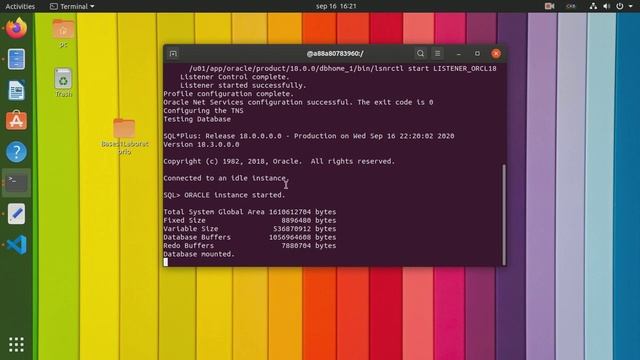Click the 'Database mounted.' line
This screenshot has width=640, height=360.
199,254
